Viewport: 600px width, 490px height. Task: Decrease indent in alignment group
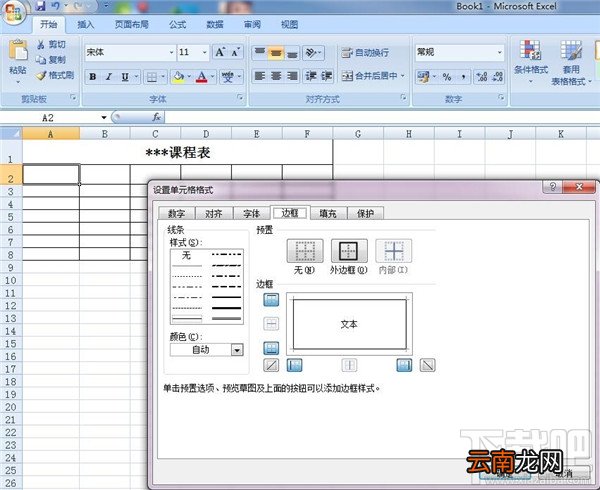[x=310, y=76]
